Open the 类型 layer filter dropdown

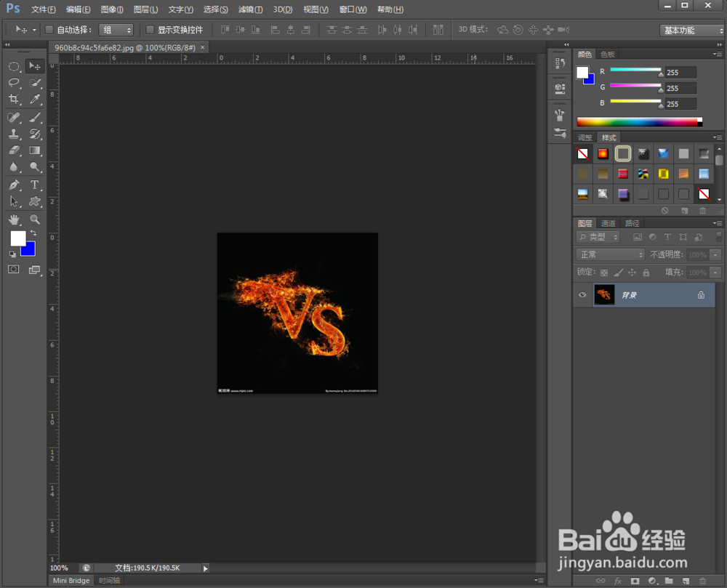(598, 237)
